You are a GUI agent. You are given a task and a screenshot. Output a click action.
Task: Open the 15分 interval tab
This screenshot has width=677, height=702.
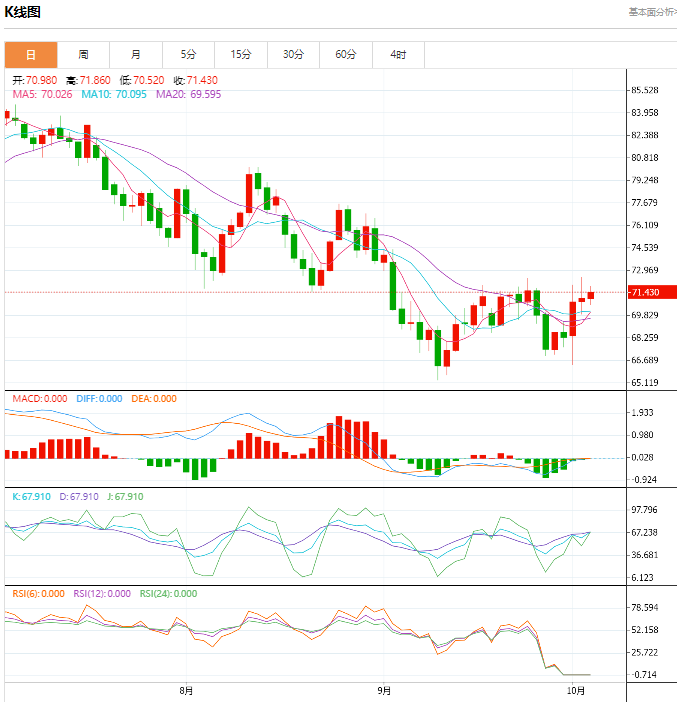[241, 55]
